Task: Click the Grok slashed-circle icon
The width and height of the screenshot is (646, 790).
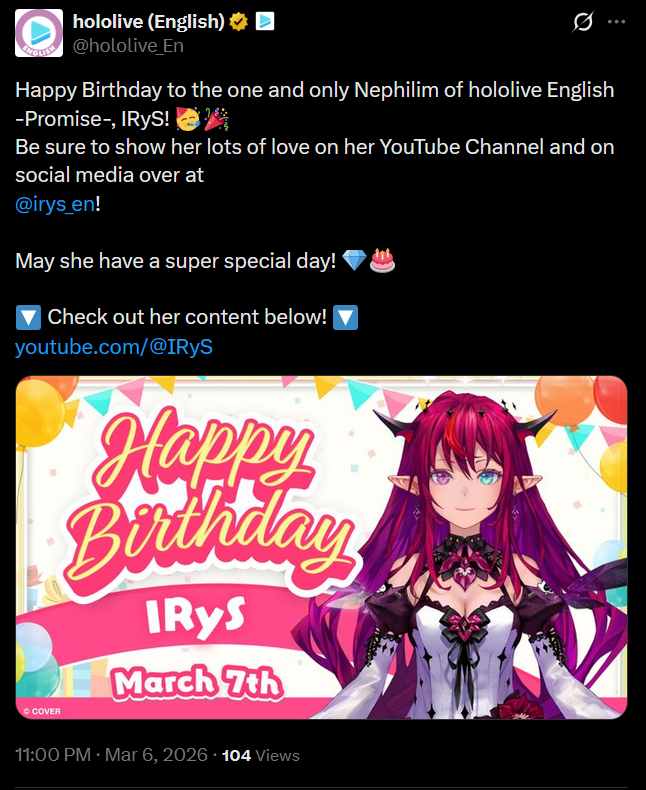Action: tap(583, 22)
